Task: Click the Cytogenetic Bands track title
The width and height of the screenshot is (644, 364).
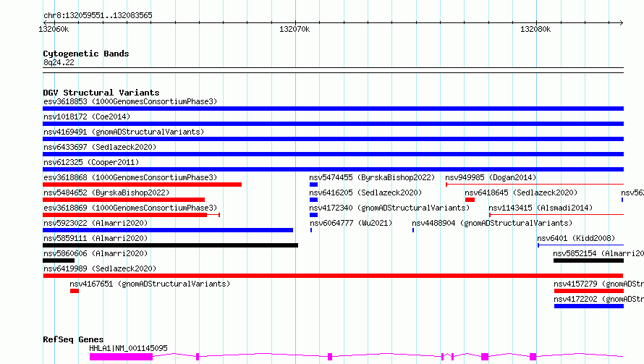Action: [x=86, y=54]
